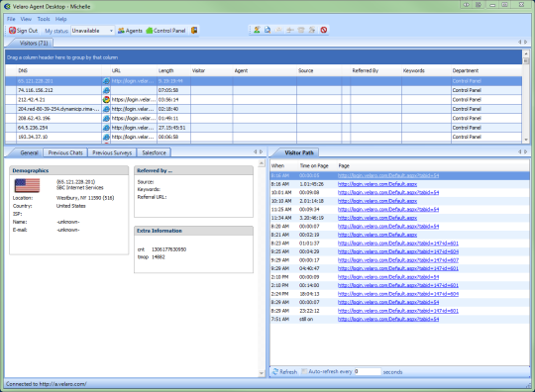Open the Tools menu
535x392 pixels.
pos(44,19)
